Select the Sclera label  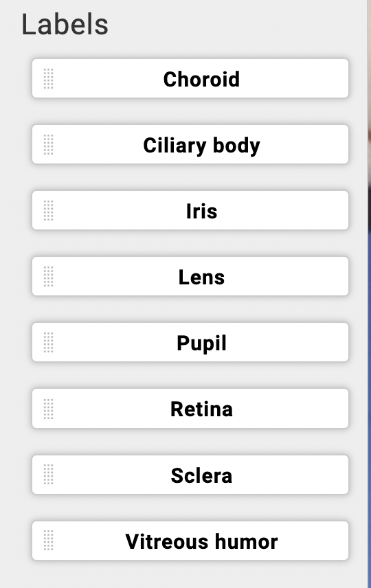pos(190,475)
